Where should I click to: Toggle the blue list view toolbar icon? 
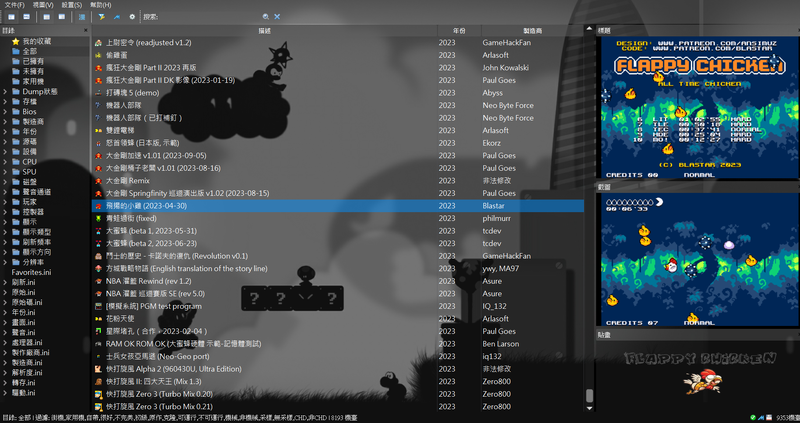[x=82, y=17]
